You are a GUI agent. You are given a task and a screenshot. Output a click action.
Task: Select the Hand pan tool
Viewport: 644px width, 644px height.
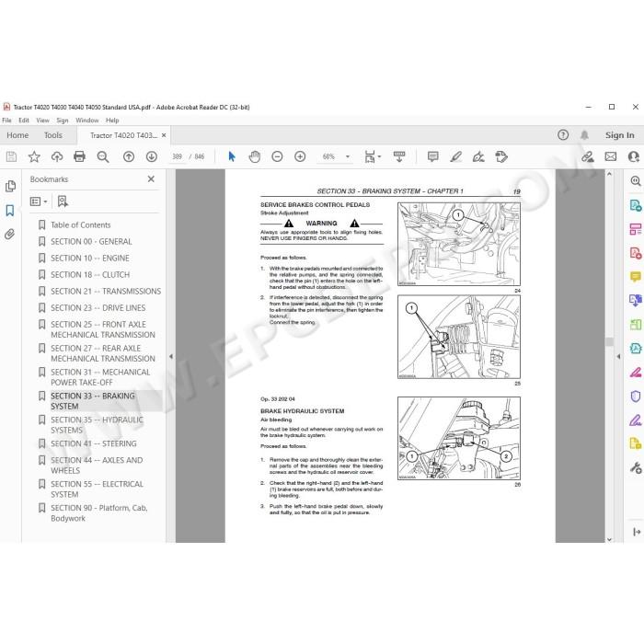(x=255, y=156)
